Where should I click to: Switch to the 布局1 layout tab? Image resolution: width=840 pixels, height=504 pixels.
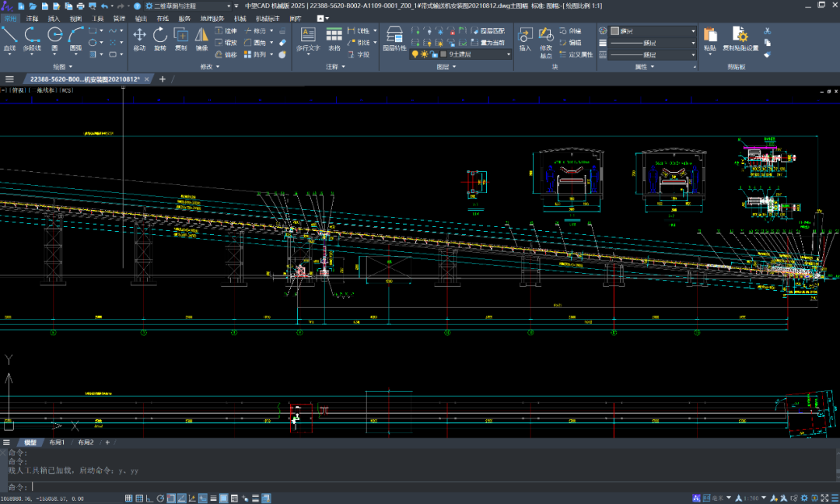[x=57, y=443]
